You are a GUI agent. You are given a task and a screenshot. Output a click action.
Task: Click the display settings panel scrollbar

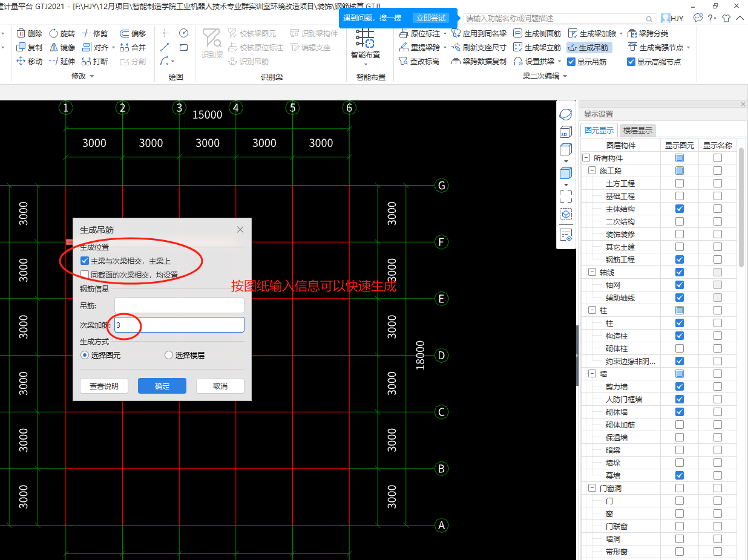(x=741, y=207)
